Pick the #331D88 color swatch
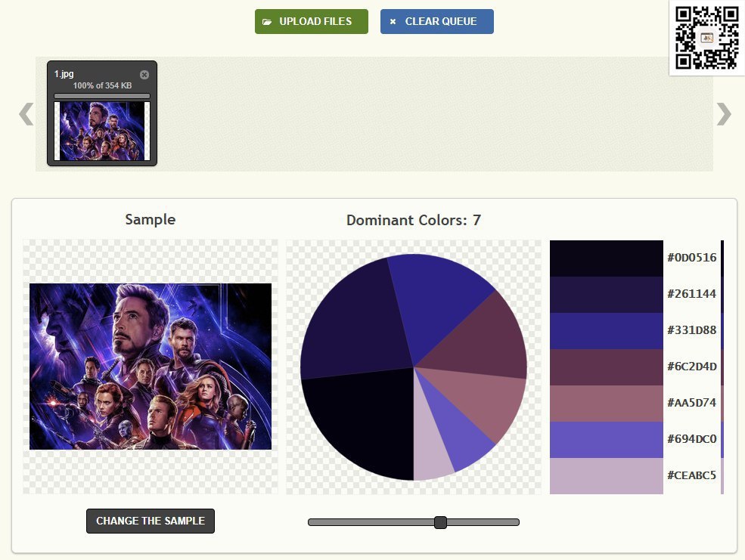This screenshot has height=560, width=745. click(x=607, y=331)
